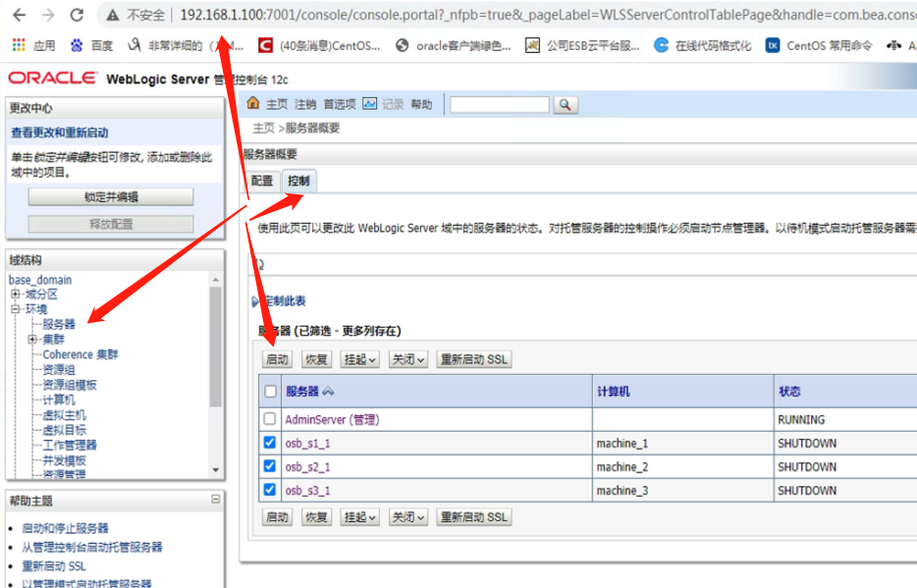Click the bottom 重新启动 SSL button
Image resolution: width=917 pixels, height=588 pixels.
click(473, 516)
